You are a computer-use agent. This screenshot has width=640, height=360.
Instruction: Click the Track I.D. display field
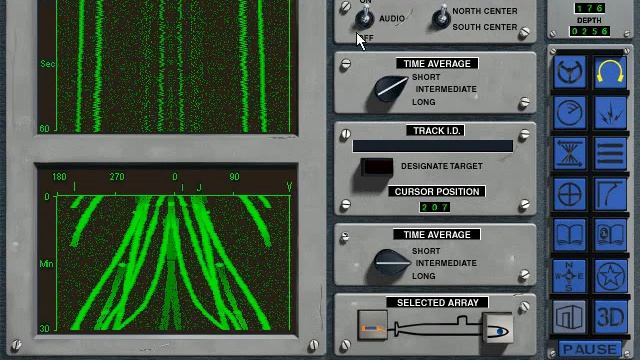433,146
